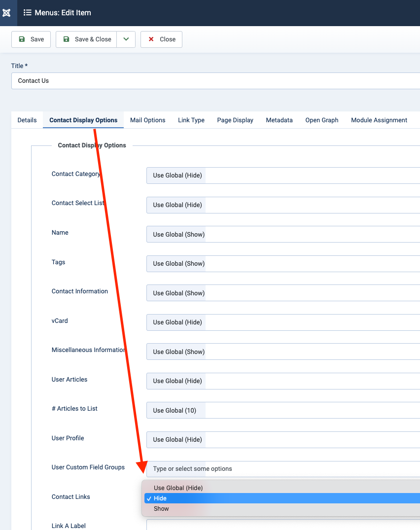This screenshot has height=530, width=420.
Task: Open the Mail Options tab
Action: pos(148,120)
